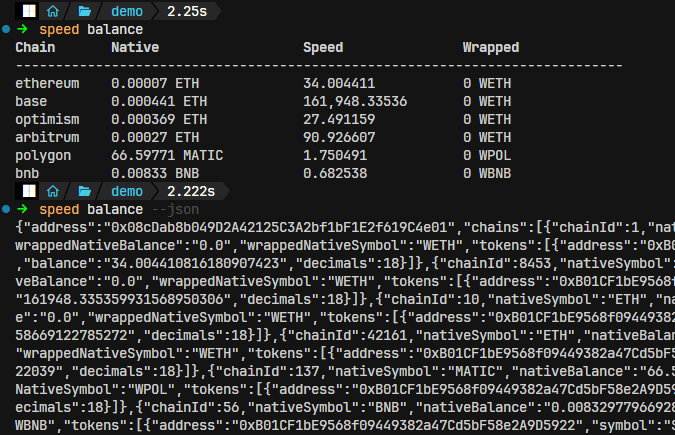675x435 pixels.
Task: Click the Speed column header
Action: point(323,47)
